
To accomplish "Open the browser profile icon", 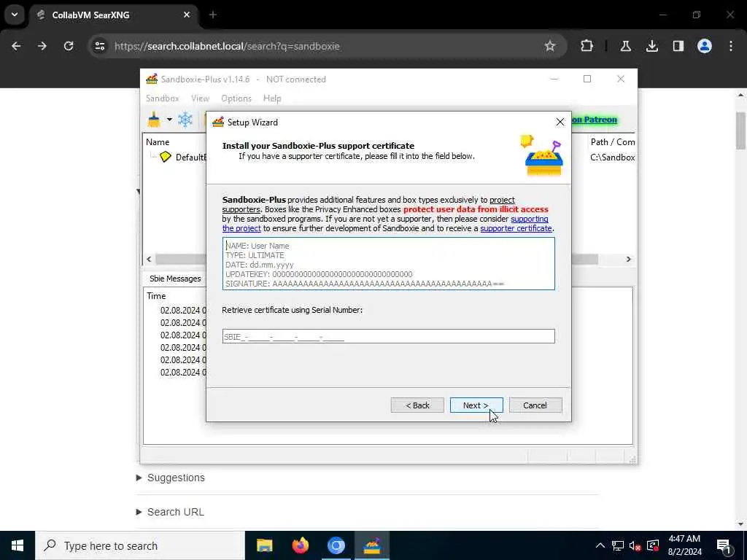I will 705,46.
